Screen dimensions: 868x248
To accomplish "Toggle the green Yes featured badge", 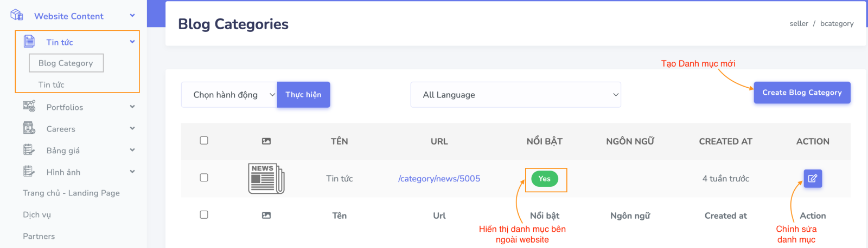I will coord(545,179).
